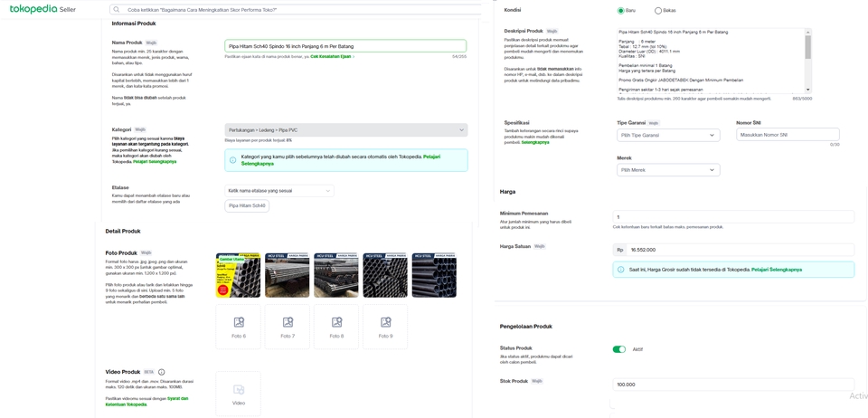Click the scroll down arrow of description box
This screenshot has height=418, width=868.
coord(808,90)
